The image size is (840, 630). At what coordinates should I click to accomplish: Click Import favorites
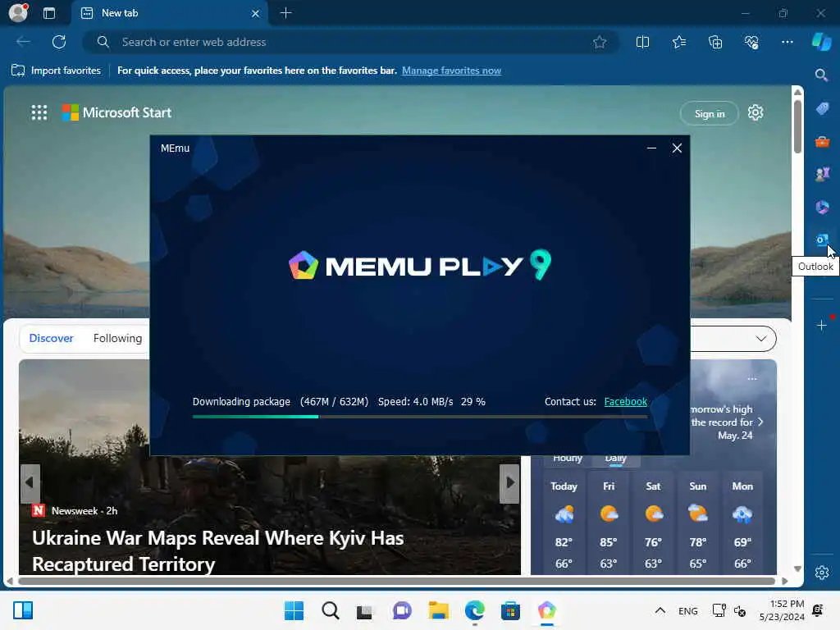point(57,71)
